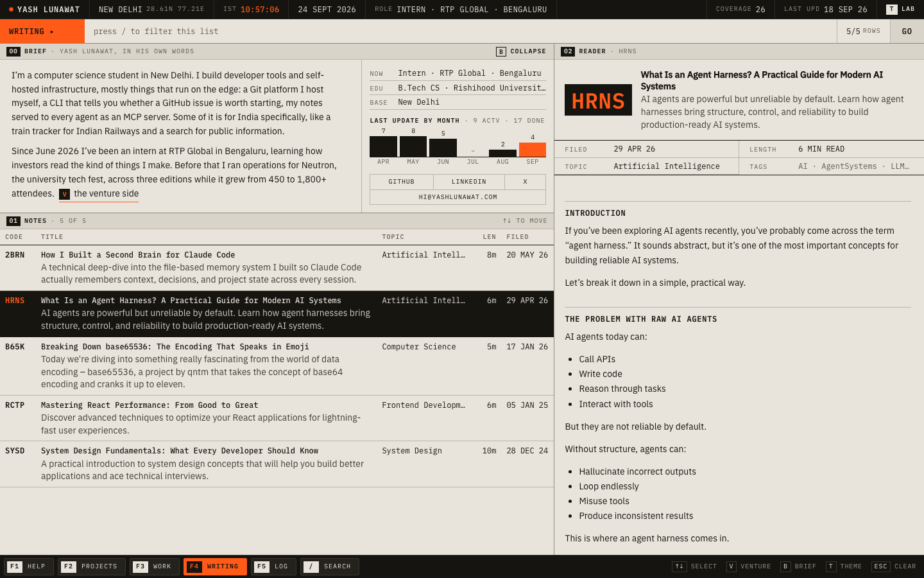Open the GitHub link

[x=402, y=182]
